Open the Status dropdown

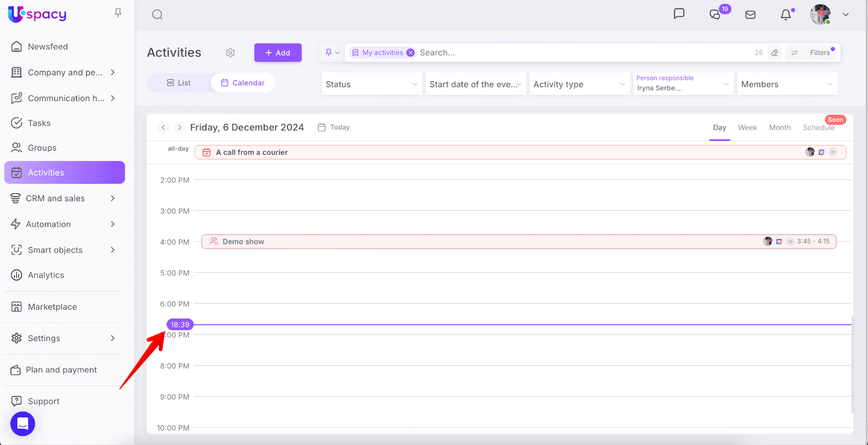tap(372, 84)
